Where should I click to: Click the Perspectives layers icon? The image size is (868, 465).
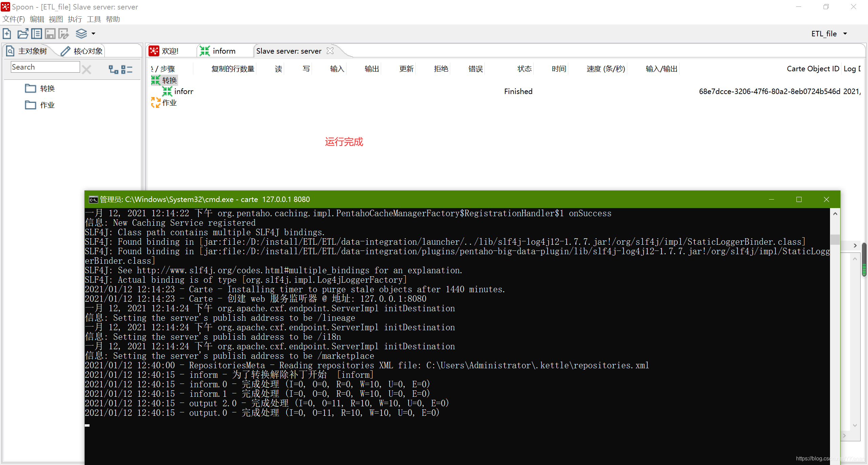click(x=81, y=34)
